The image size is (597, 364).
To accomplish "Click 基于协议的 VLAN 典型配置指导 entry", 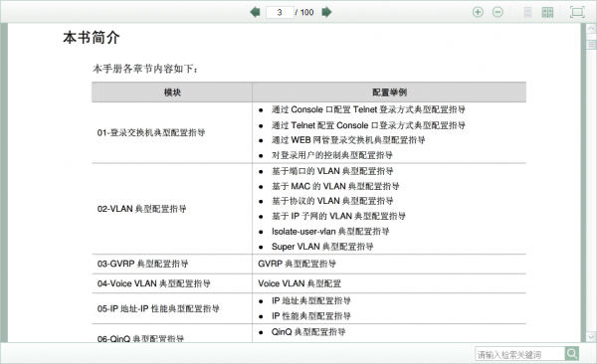I will coord(332,201).
